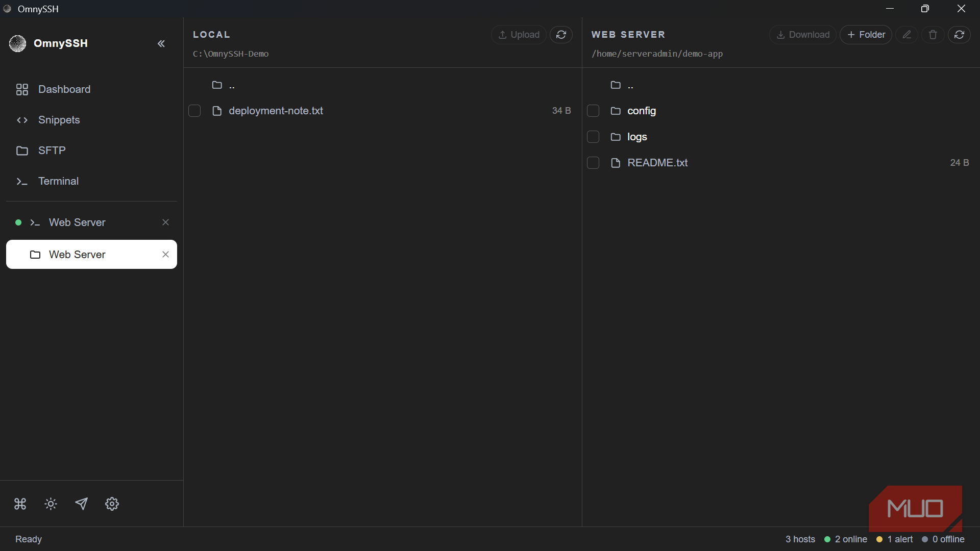This screenshot has height=551, width=980.
Task: Click the Local path C:\OmnySSH-Demo
Action: 231,54
